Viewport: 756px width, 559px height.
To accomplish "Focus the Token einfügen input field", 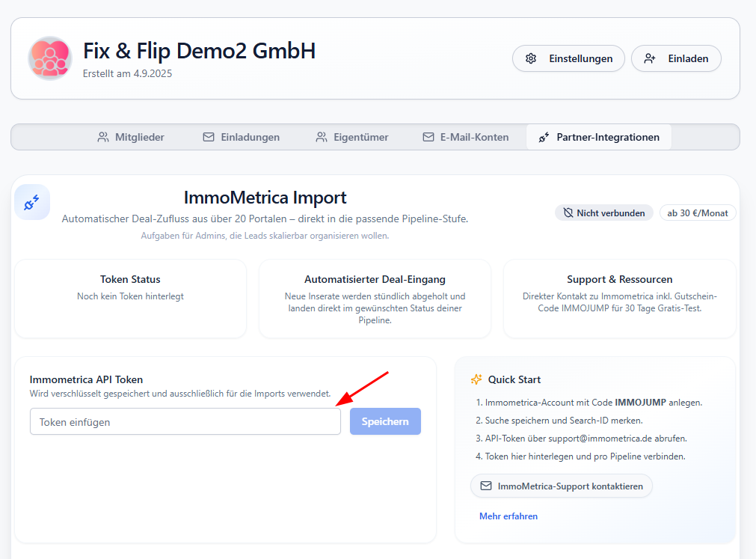I will click(185, 421).
